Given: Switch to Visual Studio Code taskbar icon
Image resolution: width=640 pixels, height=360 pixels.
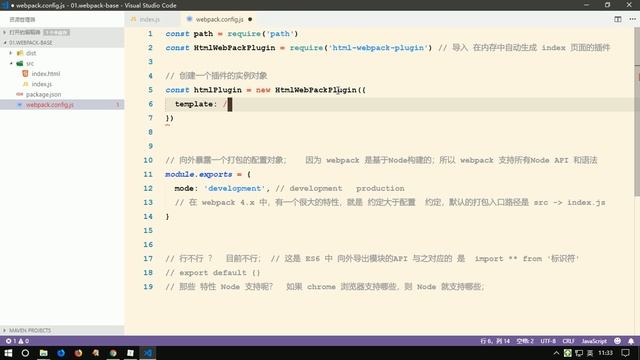Looking at the screenshot, I should pos(148,353).
